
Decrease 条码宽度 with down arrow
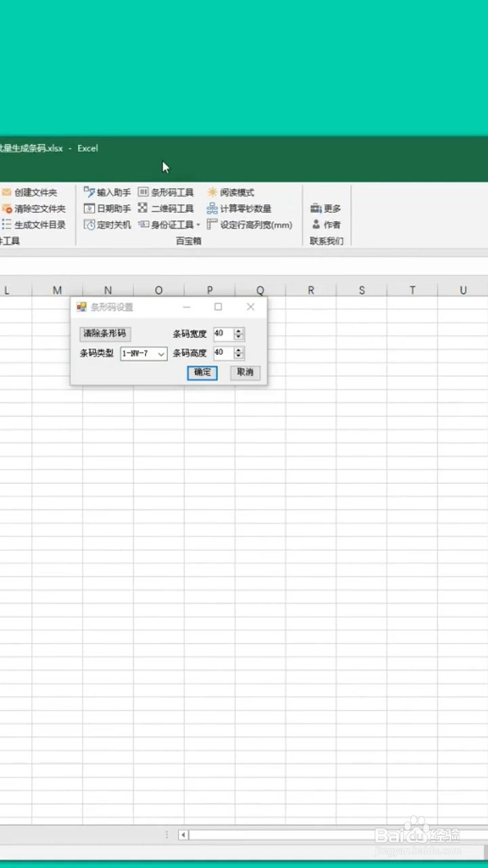[239, 337]
